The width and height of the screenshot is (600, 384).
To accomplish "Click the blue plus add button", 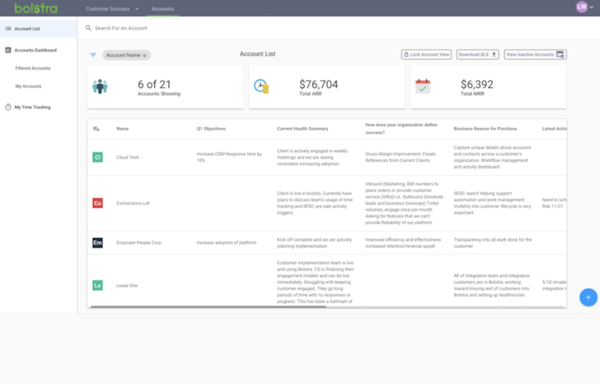I will pos(588,298).
